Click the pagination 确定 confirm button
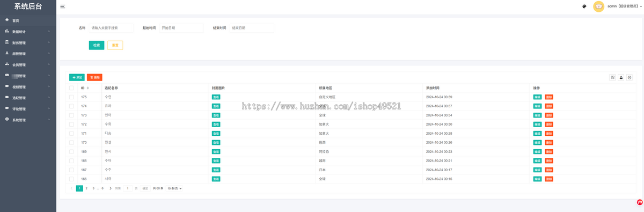This screenshot has height=212, width=644. pos(145,188)
